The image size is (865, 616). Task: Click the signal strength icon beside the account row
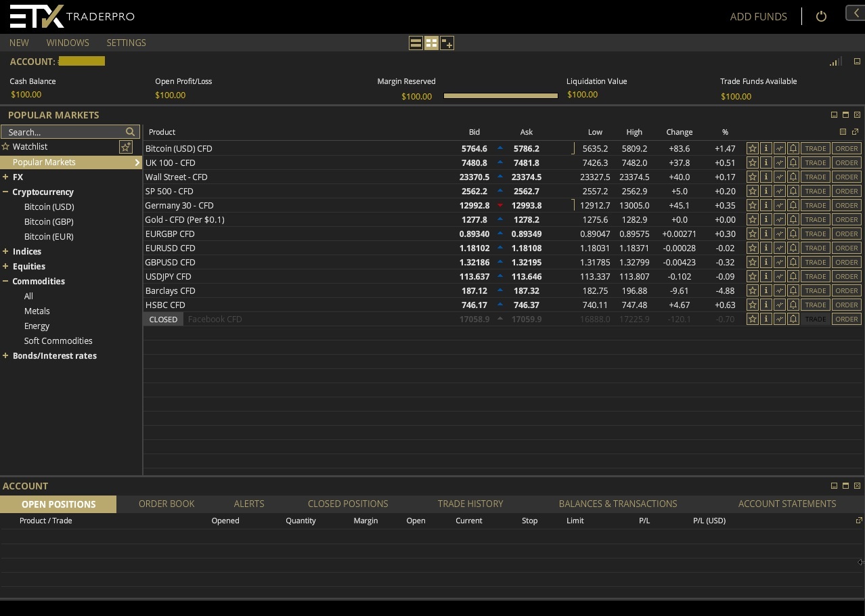[834, 62]
